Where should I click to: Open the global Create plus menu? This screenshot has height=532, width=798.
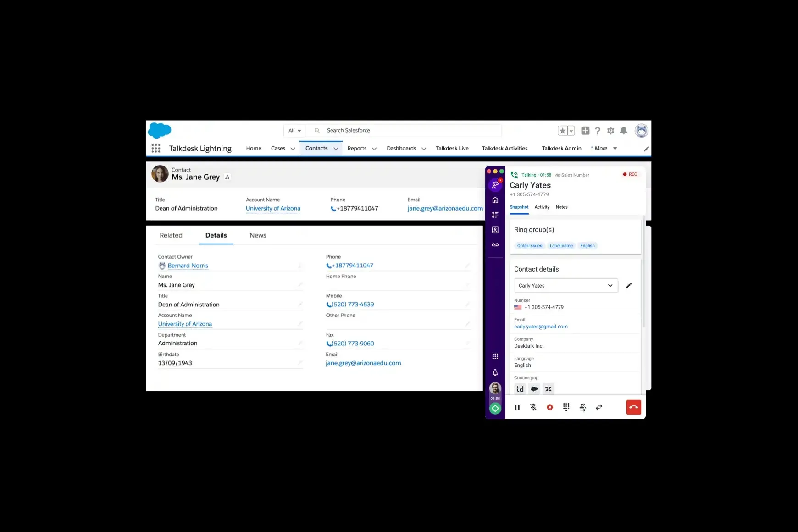[x=585, y=131]
